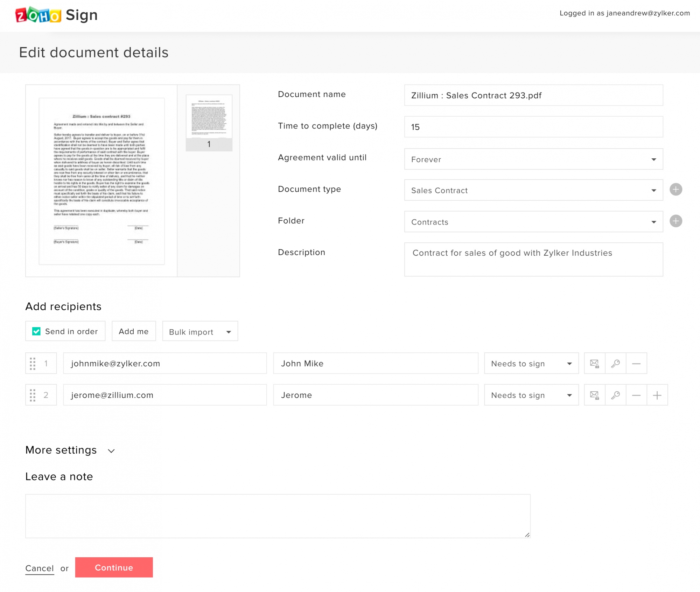Click the Cancel link
The image size is (700, 592).
(x=40, y=568)
